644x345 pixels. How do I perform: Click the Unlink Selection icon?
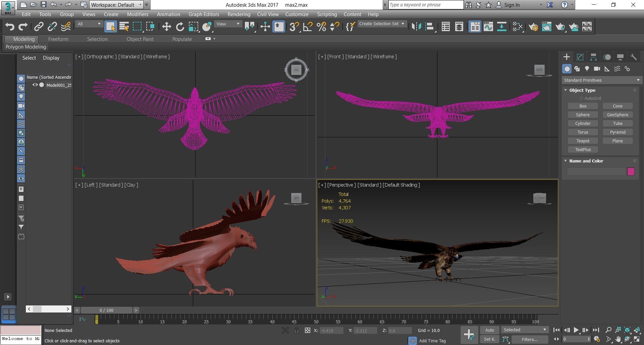point(52,26)
